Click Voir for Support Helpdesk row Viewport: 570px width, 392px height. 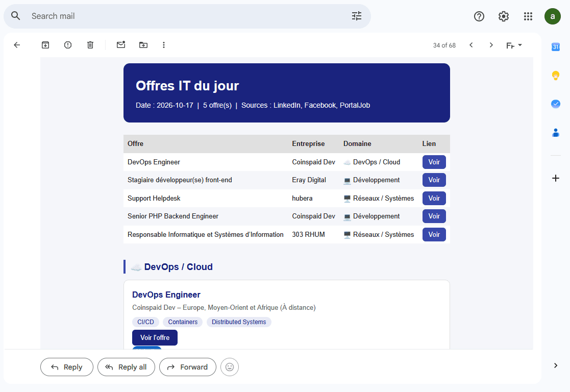pos(434,198)
